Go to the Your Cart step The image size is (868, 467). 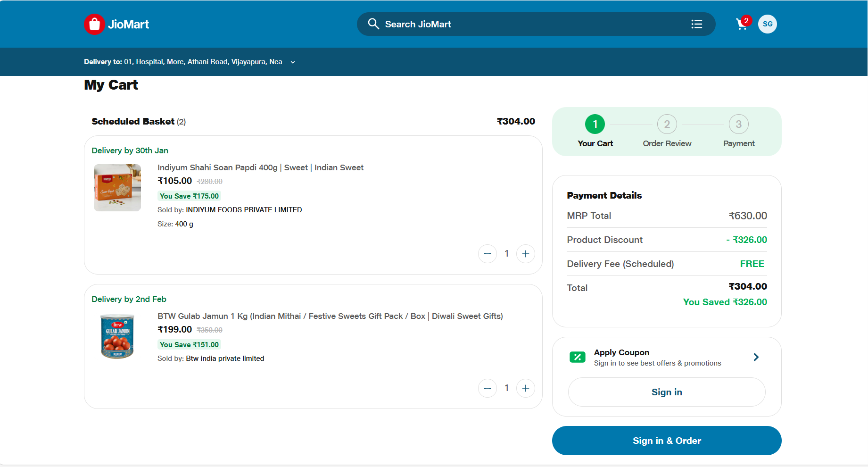595,125
